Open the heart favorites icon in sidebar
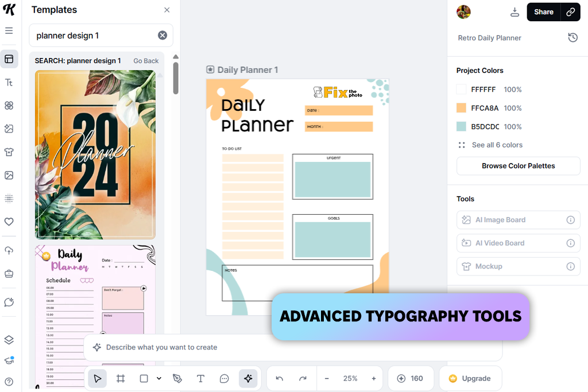The height and width of the screenshot is (392, 588). click(9, 222)
